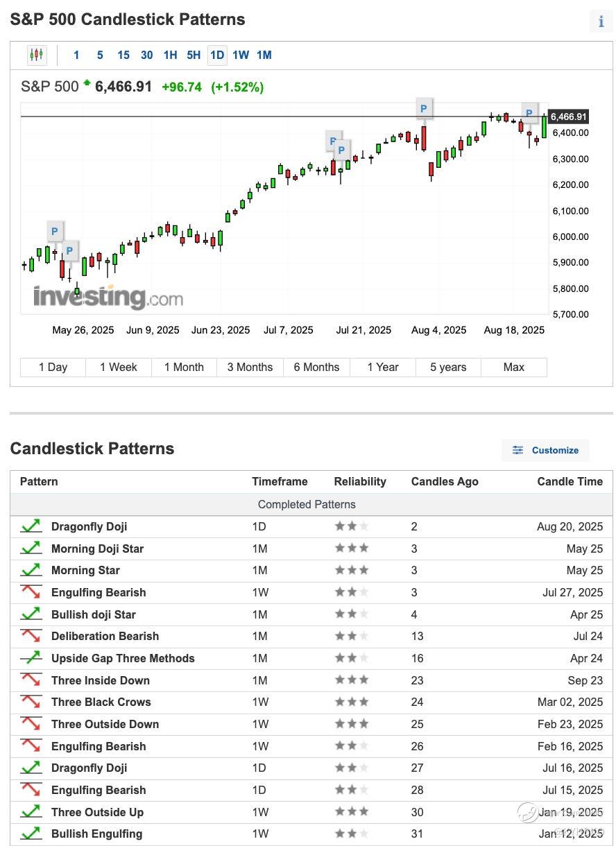The image size is (616, 846).
Task: Select the 1D interval
Action: coord(217,55)
